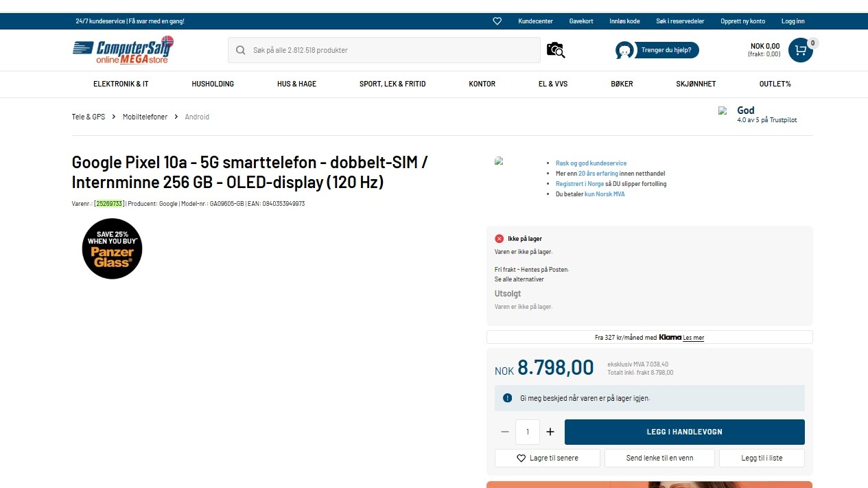Decrease quantity with minus button
The height and width of the screenshot is (488, 868).
505,432
